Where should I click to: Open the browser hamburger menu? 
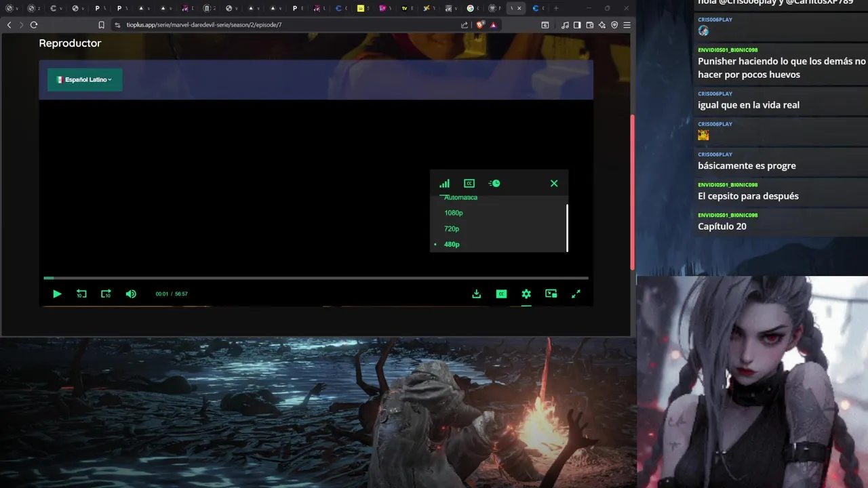pos(627,25)
